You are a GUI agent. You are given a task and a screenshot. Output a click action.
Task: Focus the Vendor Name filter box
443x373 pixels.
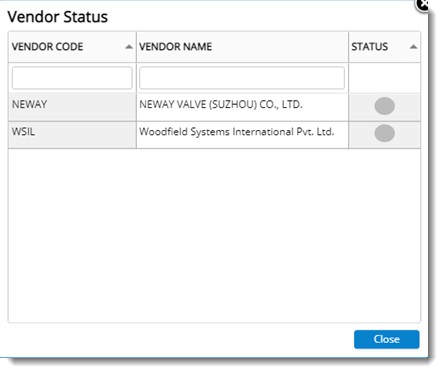tap(242, 78)
